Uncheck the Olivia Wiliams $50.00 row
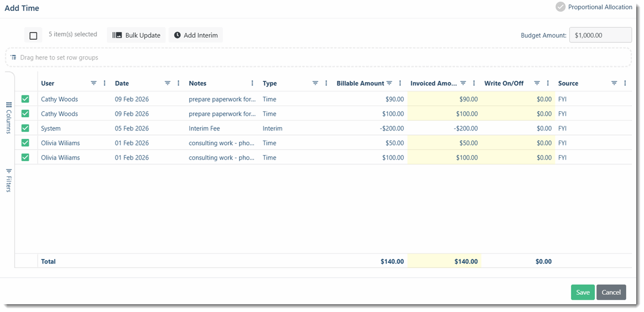 (x=25, y=143)
